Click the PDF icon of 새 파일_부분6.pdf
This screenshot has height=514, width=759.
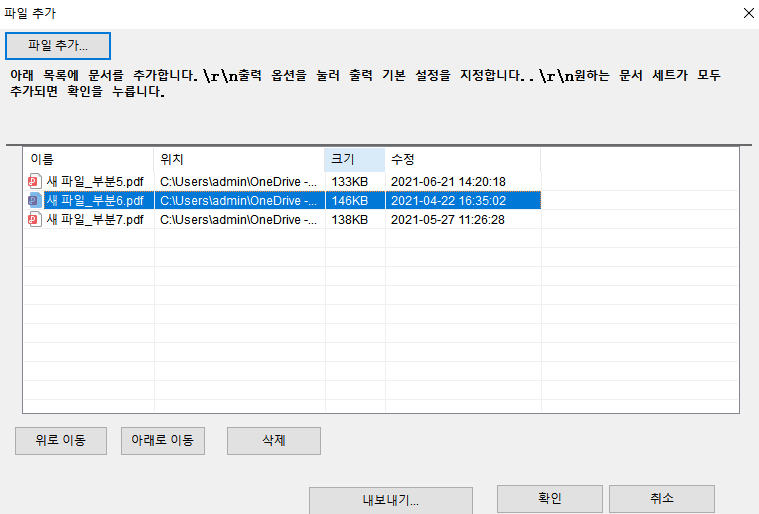34,200
